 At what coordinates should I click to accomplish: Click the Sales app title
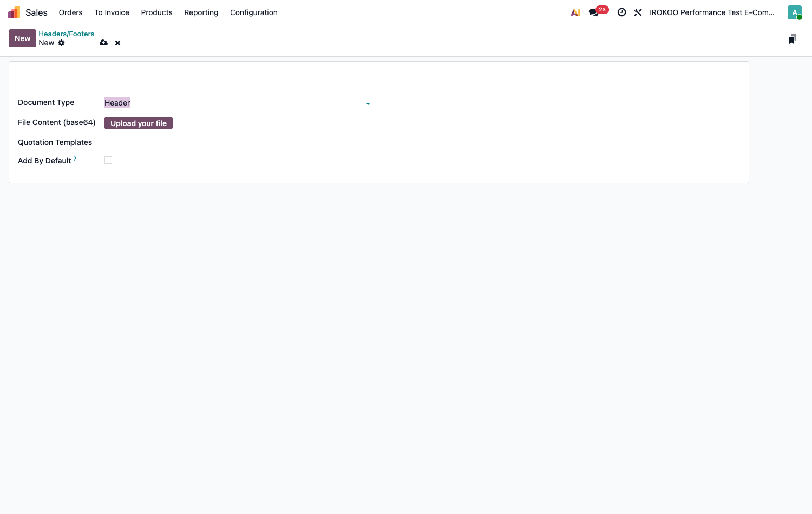(36, 12)
